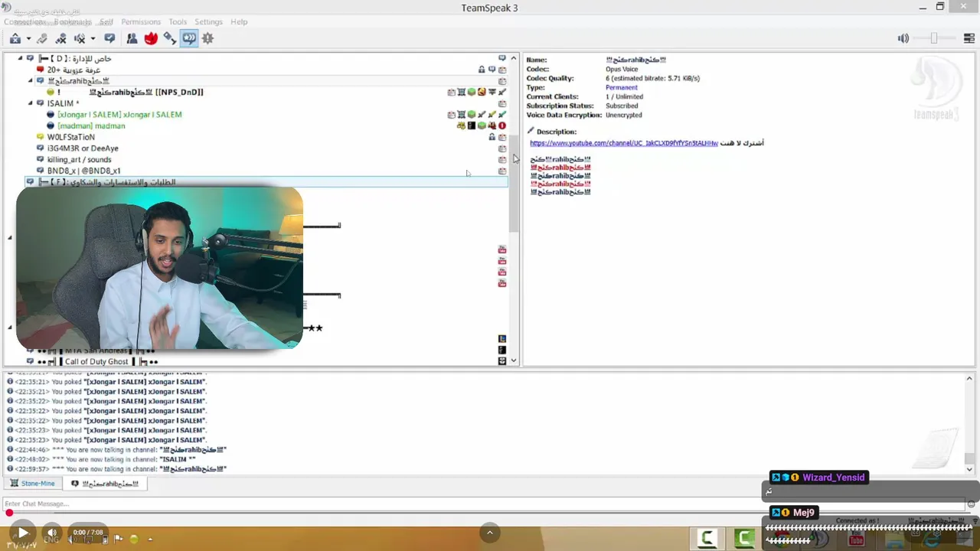Select the W0LFStaTioN channel
This screenshot has width=980, height=551.
click(x=71, y=137)
